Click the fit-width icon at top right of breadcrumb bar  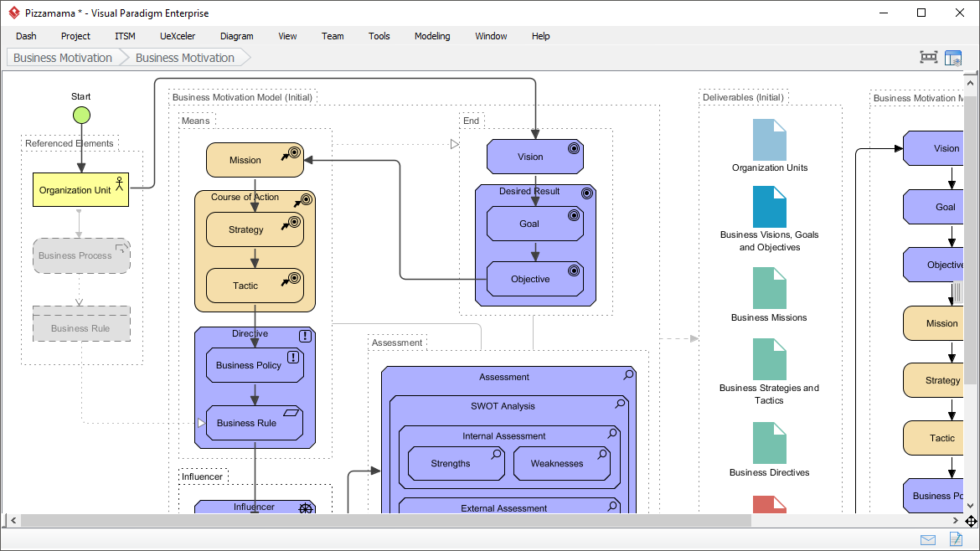(x=928, y=58)
